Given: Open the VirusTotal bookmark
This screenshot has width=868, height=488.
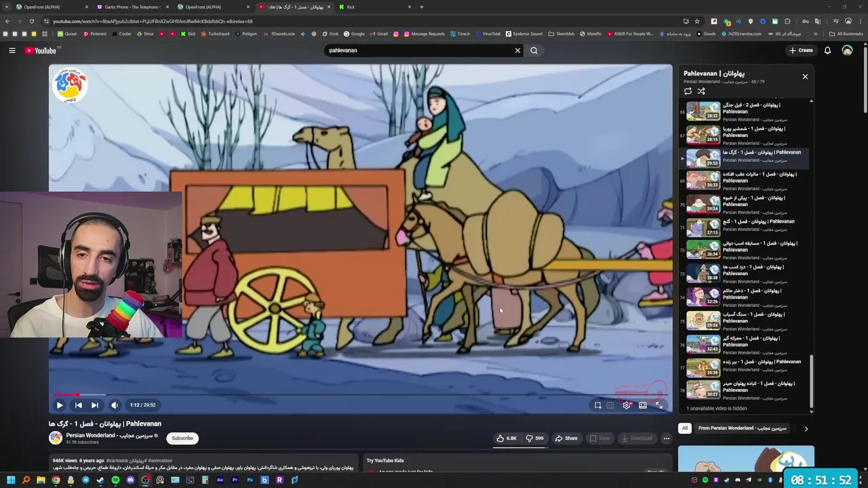Looking at the screenshot, I should coord(488,34).
